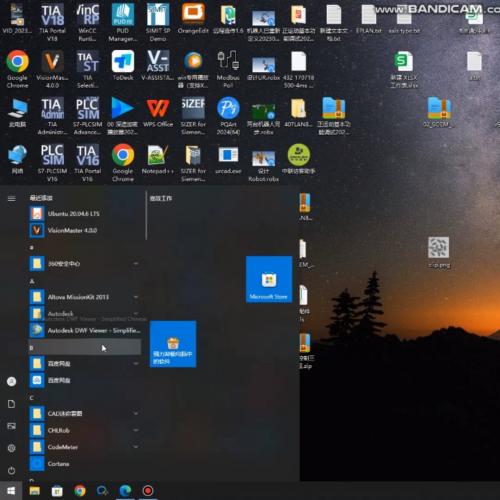Image resolution: width=500 pixels, height=500 pixels.
Task: Launch Notepad++ from the desktop
Action: (x=158, y=159)
